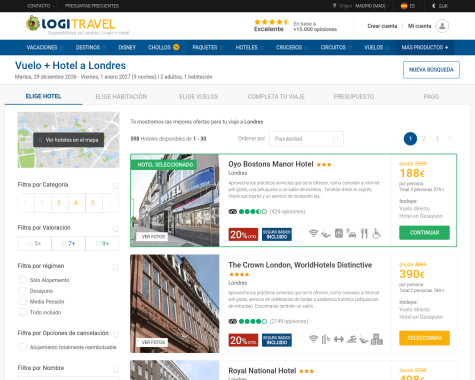Click the WiFi amenity icon of The Crown London
This screenshot has height=380, width=475.
coord(313,339)
